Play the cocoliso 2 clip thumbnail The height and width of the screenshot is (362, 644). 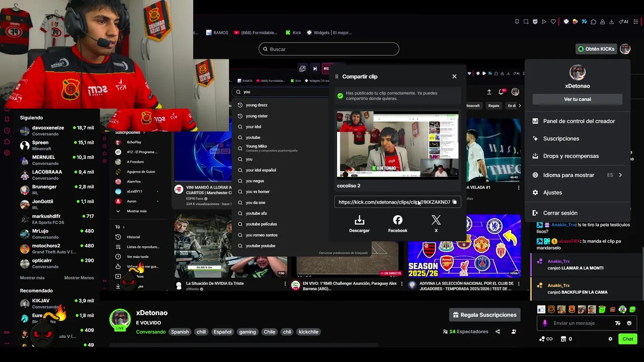click(397, 145)
